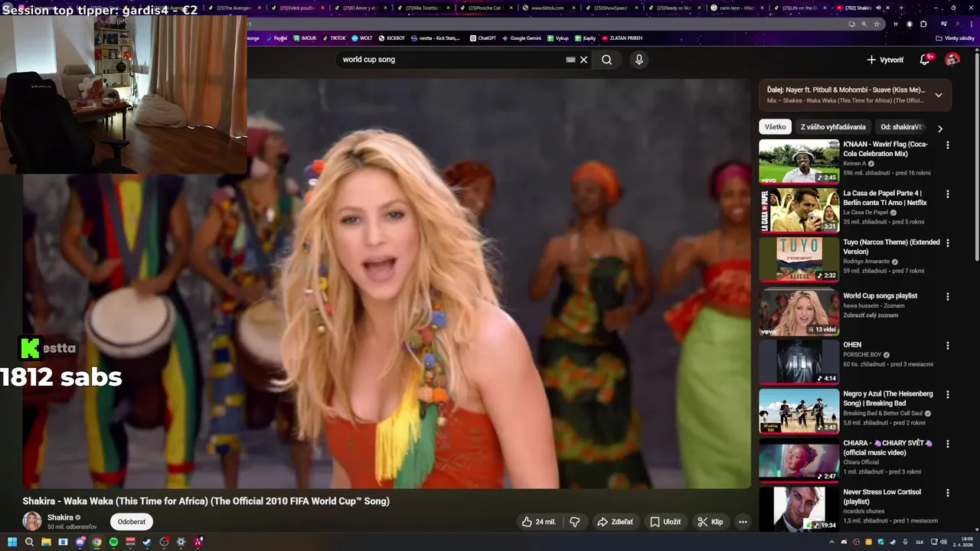This screenshot has width=980, height=551.
Task: Open options menu for Tuyo Narcos Theme
Action: 948,243
